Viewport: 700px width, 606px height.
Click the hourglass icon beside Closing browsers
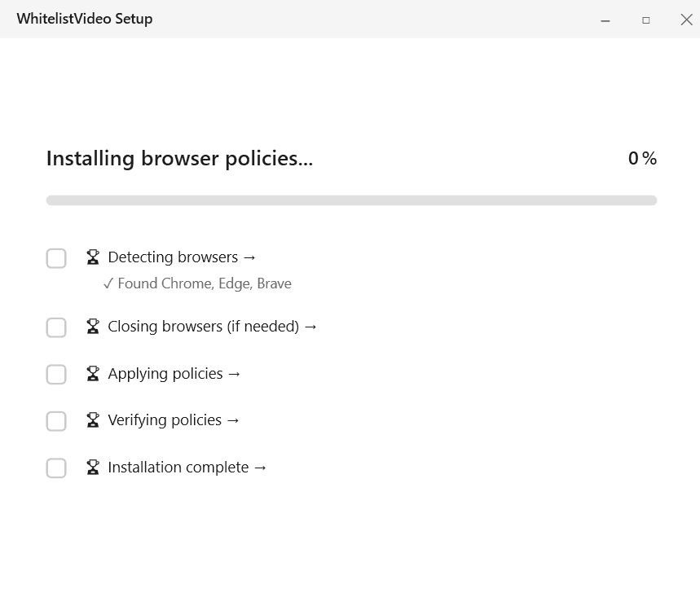tap(92, 326)
